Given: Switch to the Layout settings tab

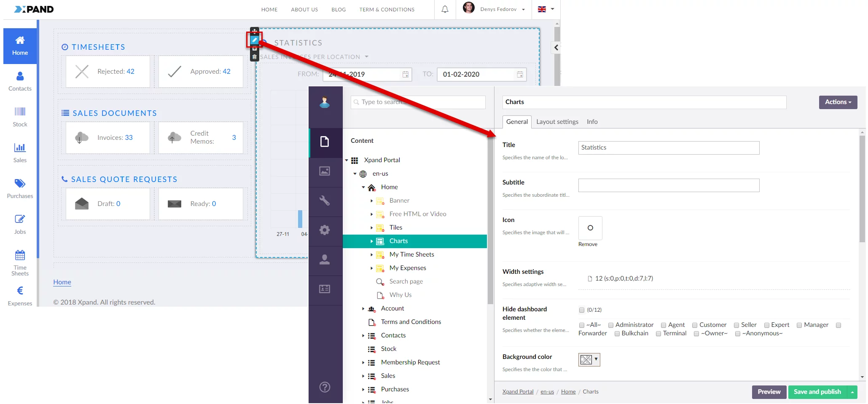Looking at the screenshot, I should coord(557,122).
